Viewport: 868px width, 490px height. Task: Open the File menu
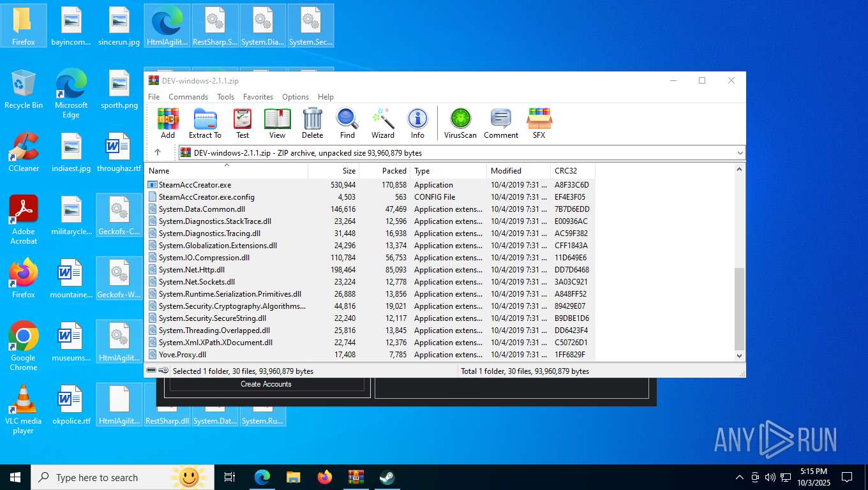coord(154,97)
